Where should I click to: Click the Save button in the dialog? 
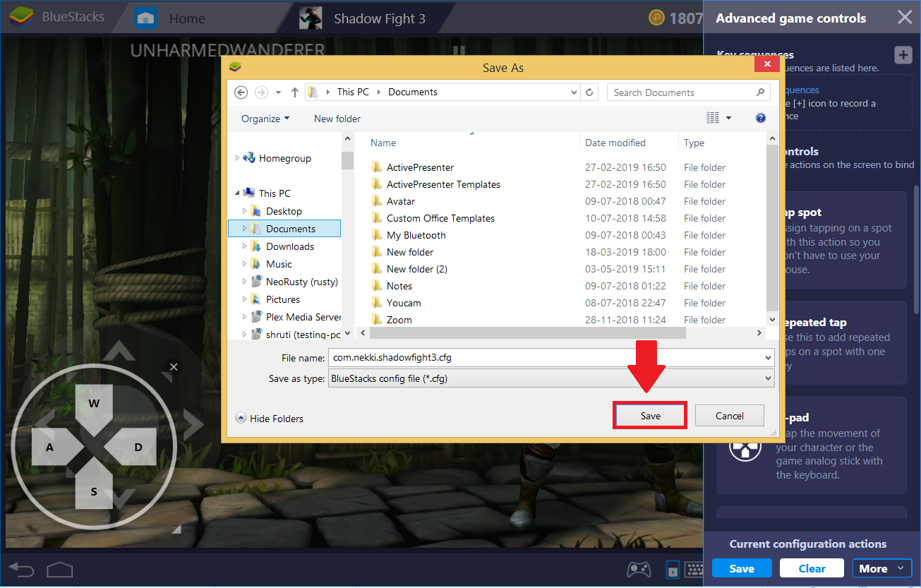[650, 416]
